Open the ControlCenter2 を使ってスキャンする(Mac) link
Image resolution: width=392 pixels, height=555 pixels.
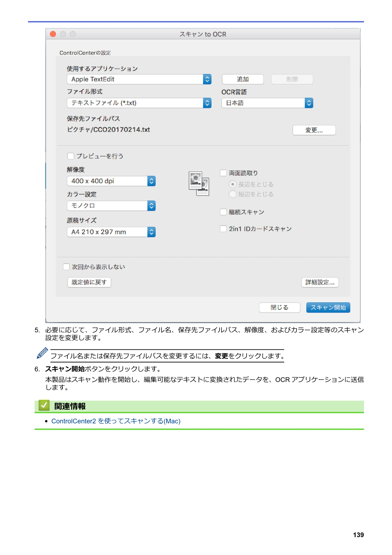tap(116, 421)
